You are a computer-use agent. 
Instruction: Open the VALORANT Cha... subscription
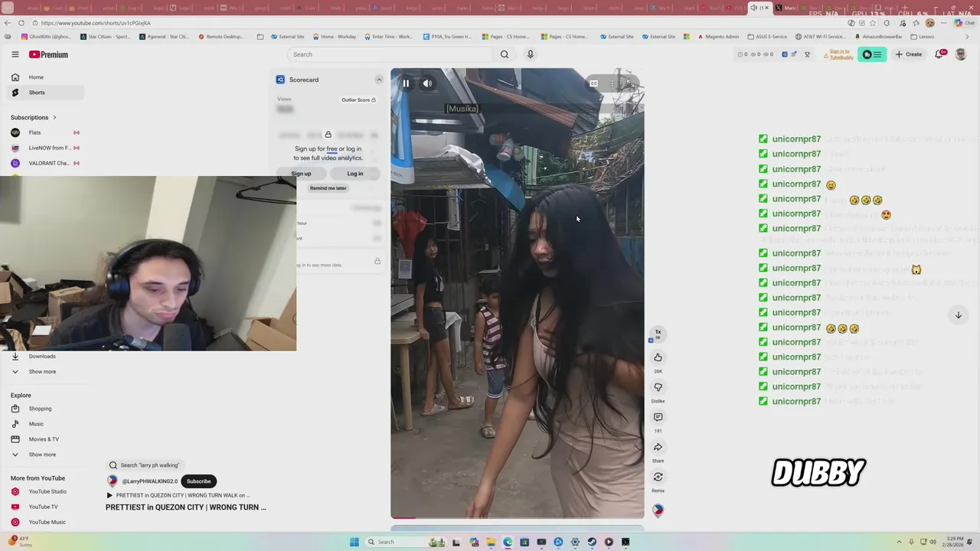pyautogui.click(x=44, y=163)
